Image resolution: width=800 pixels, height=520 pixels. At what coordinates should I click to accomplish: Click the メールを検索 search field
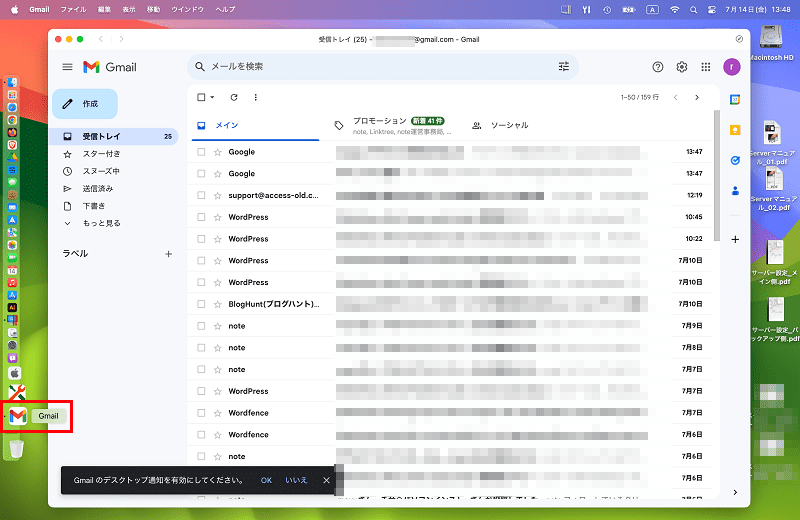point(383,66)
